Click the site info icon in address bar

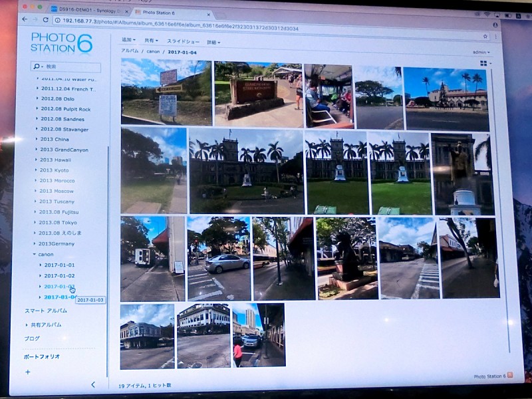tap(58, 21)
